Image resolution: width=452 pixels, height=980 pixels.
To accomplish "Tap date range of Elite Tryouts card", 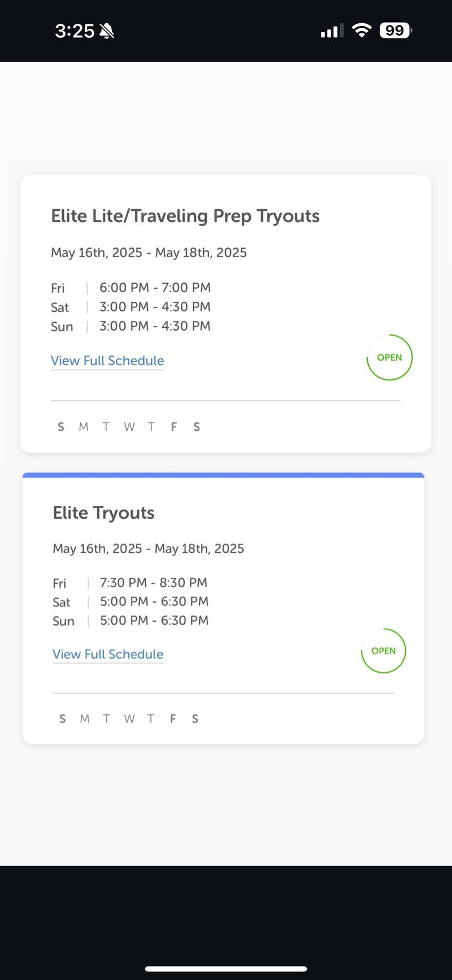I will pyautogui.click(x=148, y=548).
